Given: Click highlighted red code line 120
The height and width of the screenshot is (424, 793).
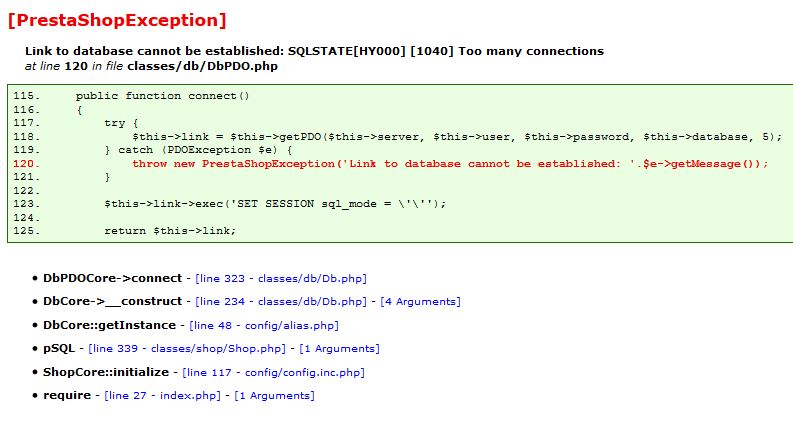Looking at the screenshot, I should [x=390, y=163].
